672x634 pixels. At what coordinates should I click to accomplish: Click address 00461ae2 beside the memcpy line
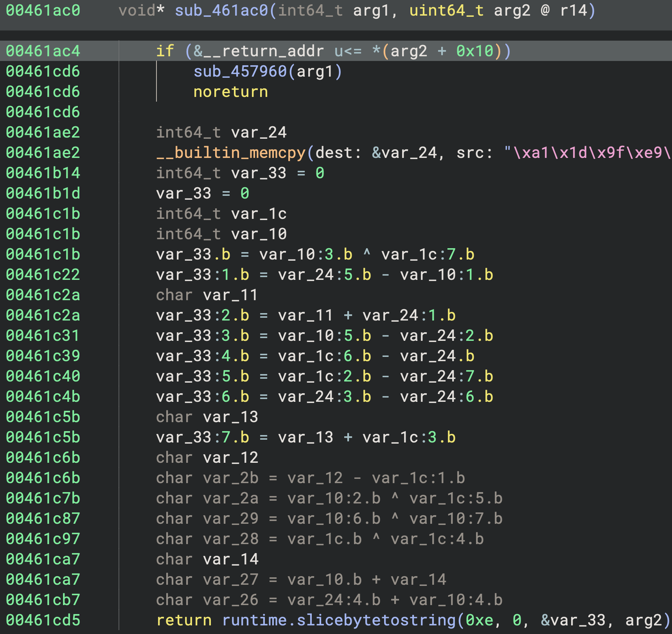tap(43, 153)
